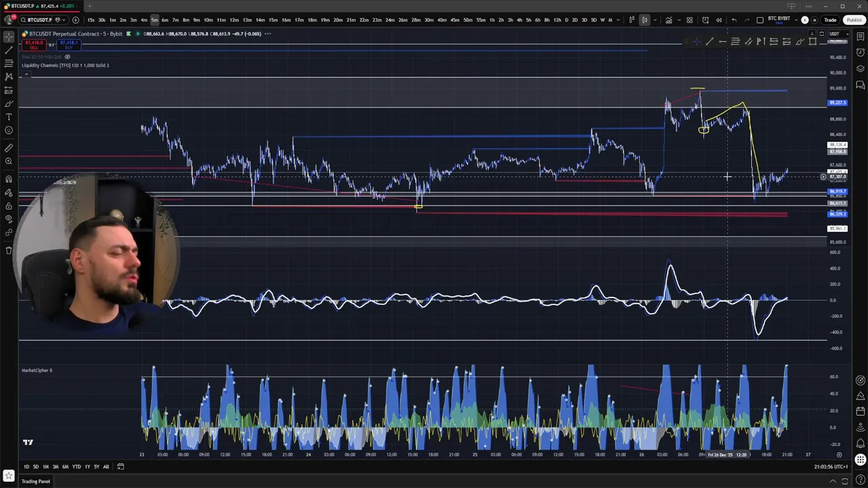Open the emoji icons tool

click(x=9, y=130)
